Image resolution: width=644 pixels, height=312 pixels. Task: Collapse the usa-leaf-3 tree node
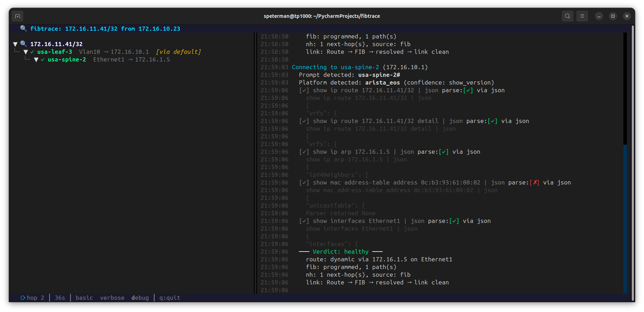point(26,52)
